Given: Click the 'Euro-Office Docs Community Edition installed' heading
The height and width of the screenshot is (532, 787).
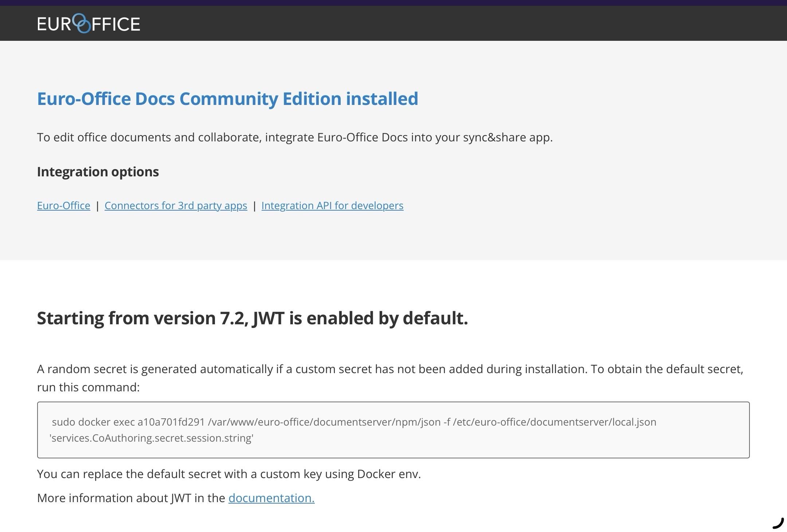Looking at the screenshot, I should tap(228, 99).
